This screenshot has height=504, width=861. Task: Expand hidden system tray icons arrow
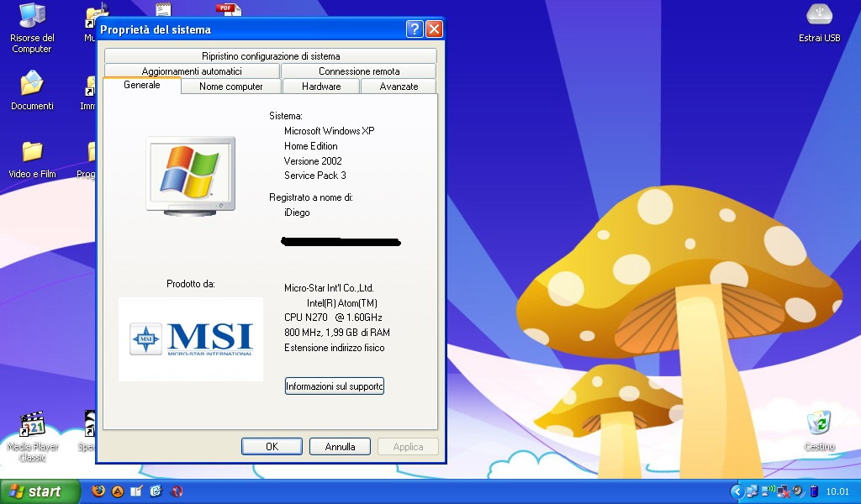click(x=737, y=491)
